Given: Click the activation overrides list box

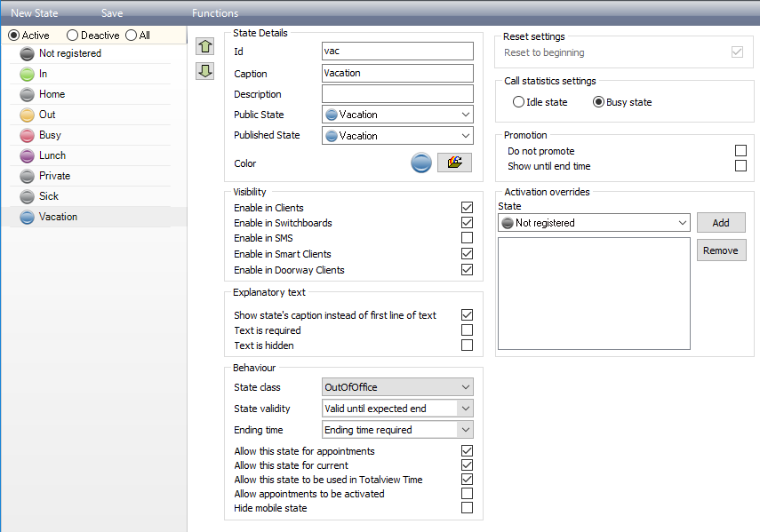Looking at the screenshot, I should click(594, 293).
